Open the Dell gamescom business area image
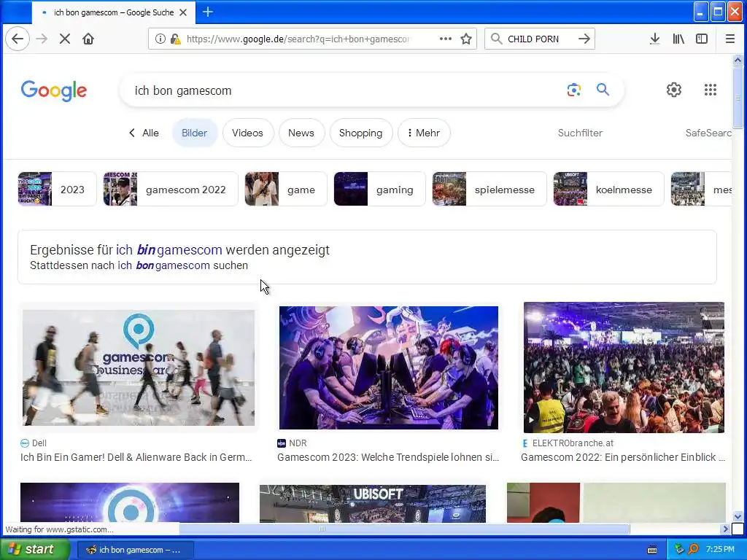The image size is (747, 560). pos(139,367)
